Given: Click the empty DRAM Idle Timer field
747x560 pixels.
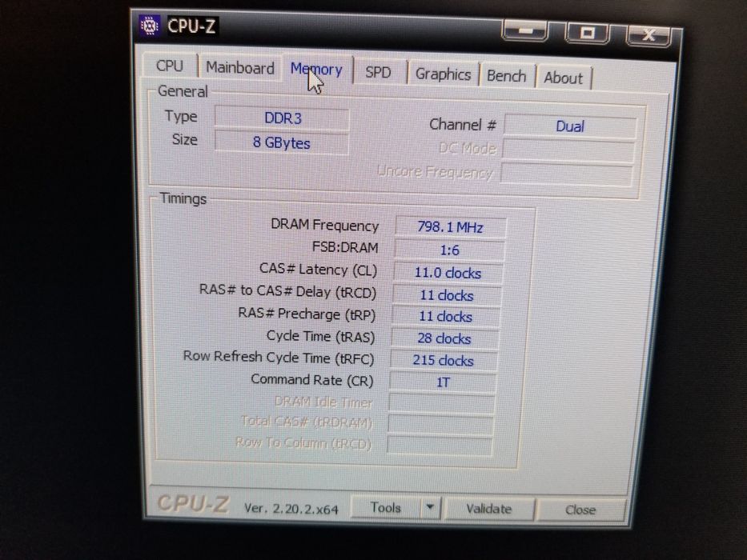Looking at the screenshot, I should point(442,403).
